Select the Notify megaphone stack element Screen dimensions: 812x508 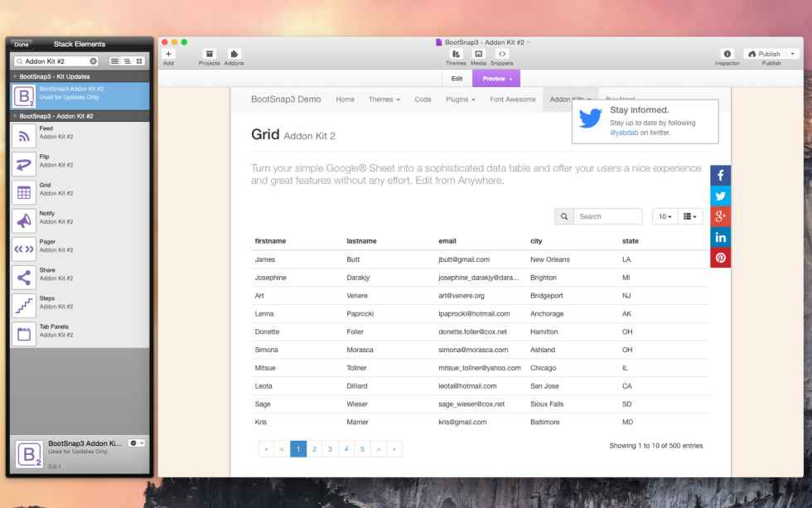[80, 221]
